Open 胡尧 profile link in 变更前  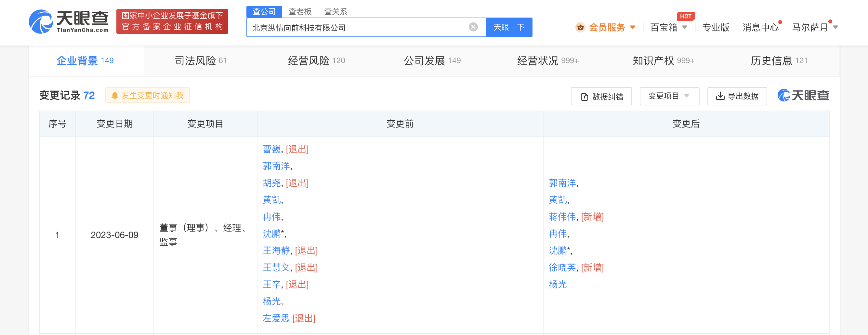271,183
